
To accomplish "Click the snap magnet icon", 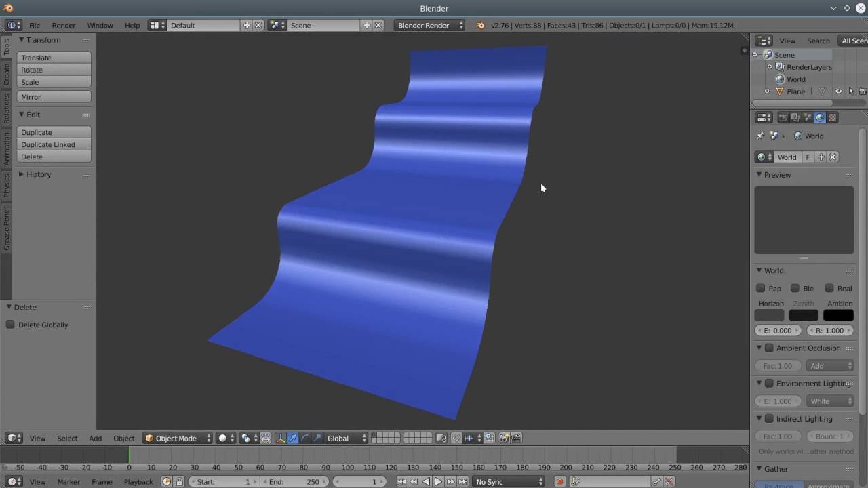I will tap(457, 438).
